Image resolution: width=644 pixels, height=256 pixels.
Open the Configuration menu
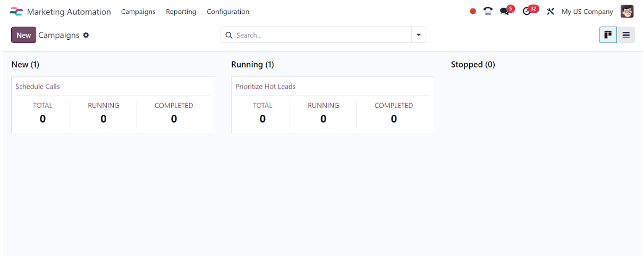(228, 12)
